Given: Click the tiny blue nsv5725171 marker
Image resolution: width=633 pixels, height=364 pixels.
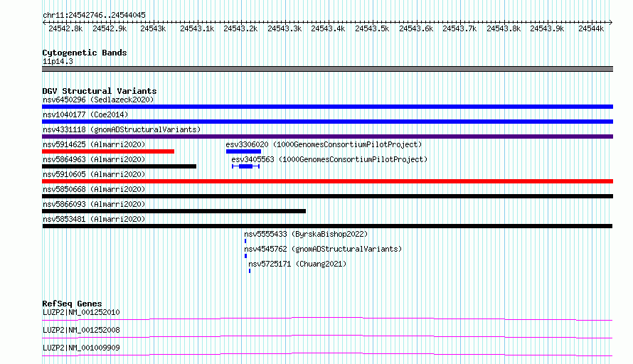Looking at the screenshot, I should click(250, 271).
